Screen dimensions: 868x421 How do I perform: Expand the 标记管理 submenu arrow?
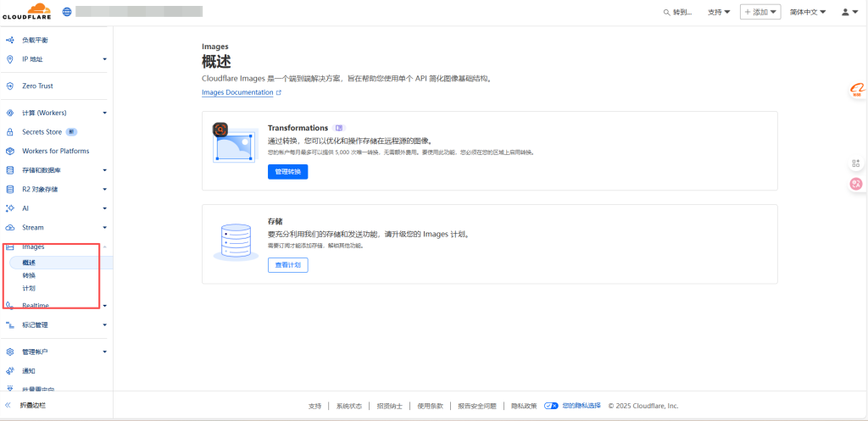[104, 324]
